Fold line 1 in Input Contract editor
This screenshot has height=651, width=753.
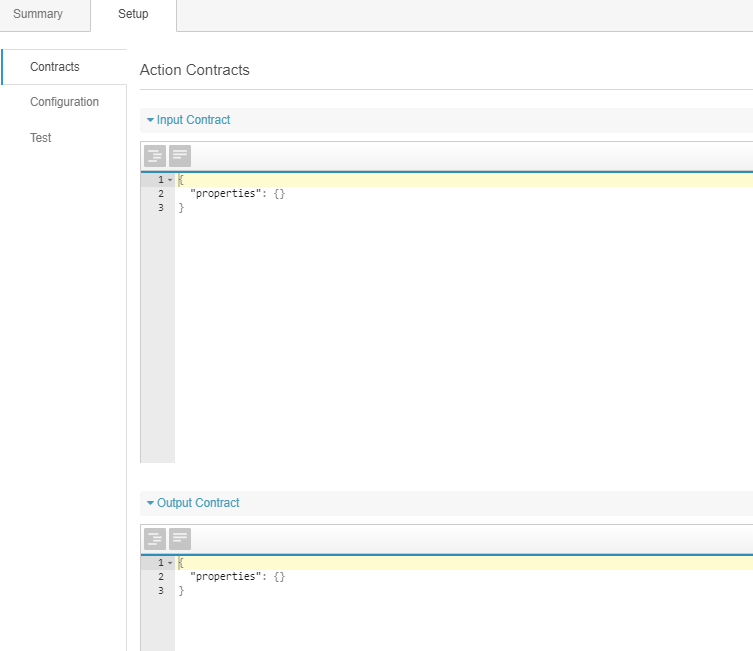170,180
